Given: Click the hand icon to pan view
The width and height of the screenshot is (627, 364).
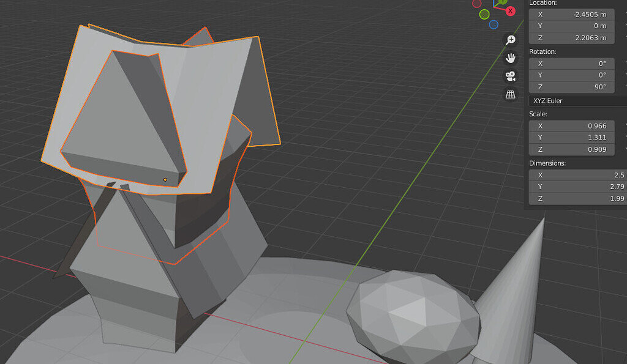Looking at the screenshot, I should tap(511, 58).
